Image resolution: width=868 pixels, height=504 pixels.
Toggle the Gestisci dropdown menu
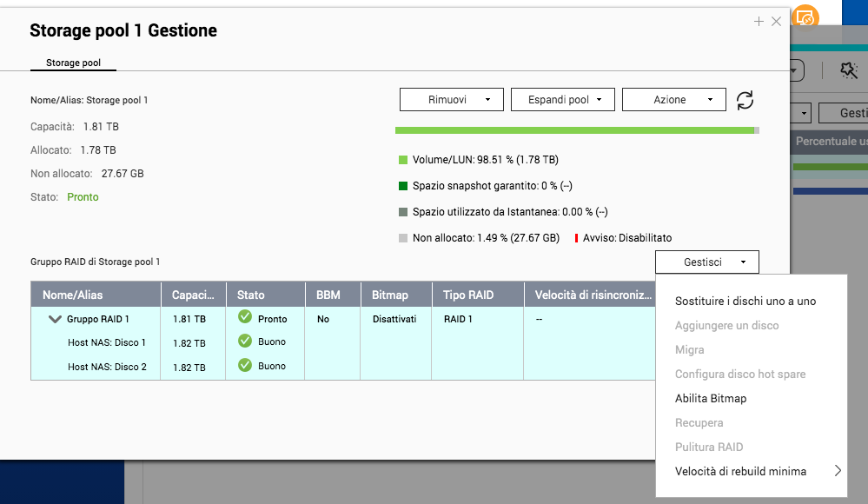tap(707, 262)
